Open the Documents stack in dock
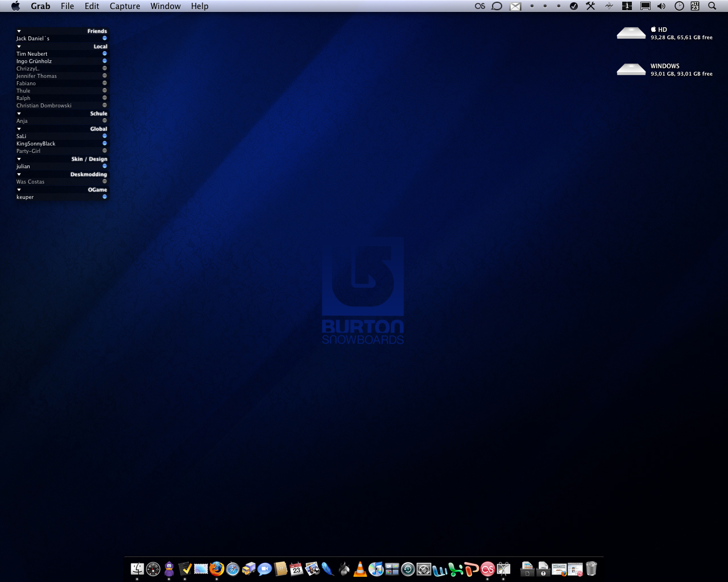The width and height of the screenshot is (728, 582). 527,569
